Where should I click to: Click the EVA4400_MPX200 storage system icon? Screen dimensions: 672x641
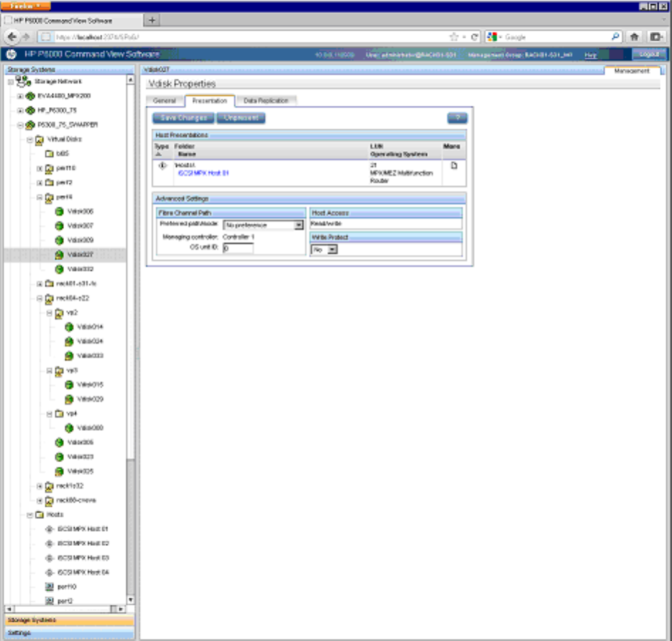30,96
